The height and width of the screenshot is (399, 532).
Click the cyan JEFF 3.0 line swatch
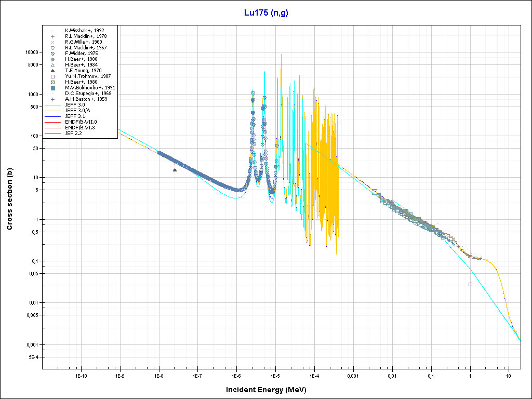[52, 105]
